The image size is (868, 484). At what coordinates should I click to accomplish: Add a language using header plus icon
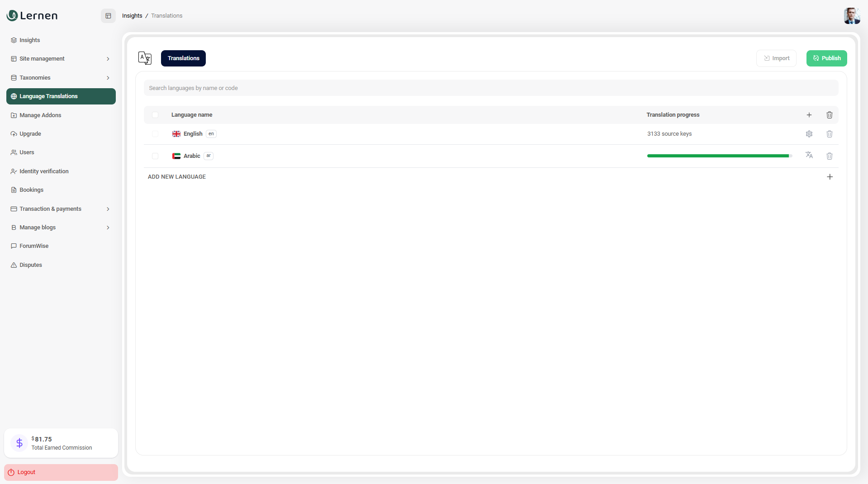pyautogui.click(x=809, y=115)
